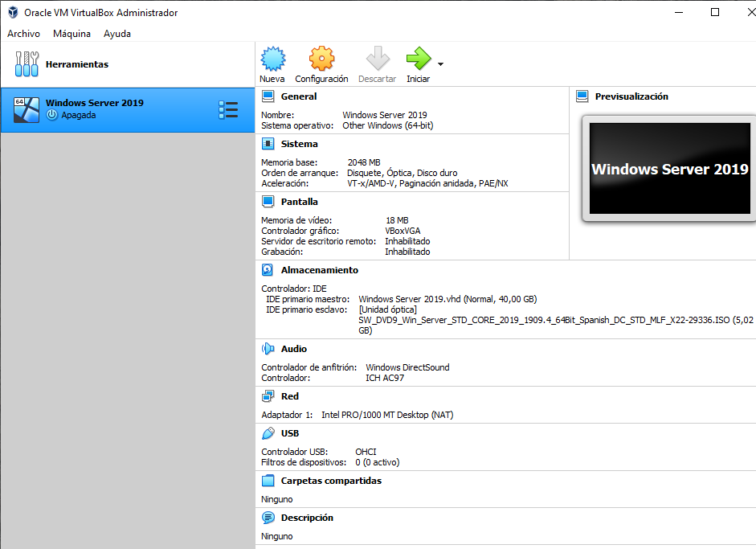Click 'Windows DirectSound' host driver value
Viewport: 756px width, 549px height.
407,367
